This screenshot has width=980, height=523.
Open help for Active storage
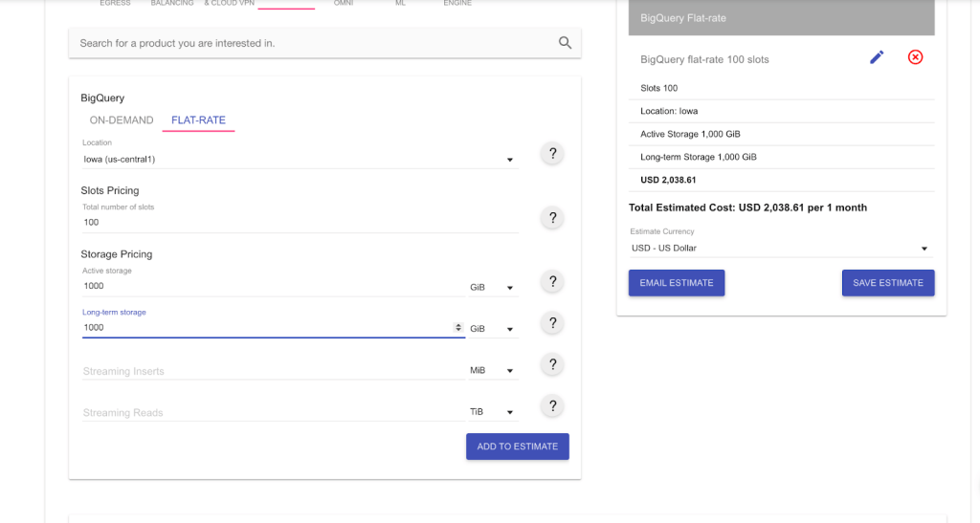[552, 281]
